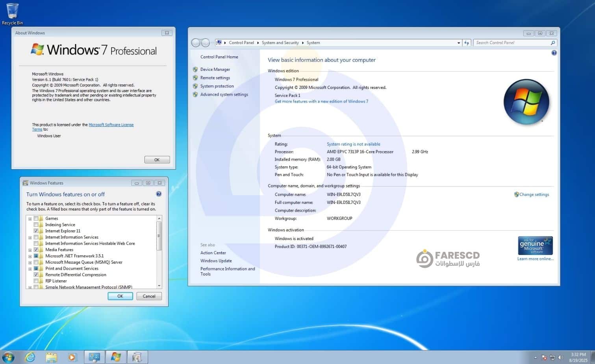Image resolution: width=595 pixels, height=364 pixels.
Task: Switch to Windows Features taskbar button
Action: 137,357
